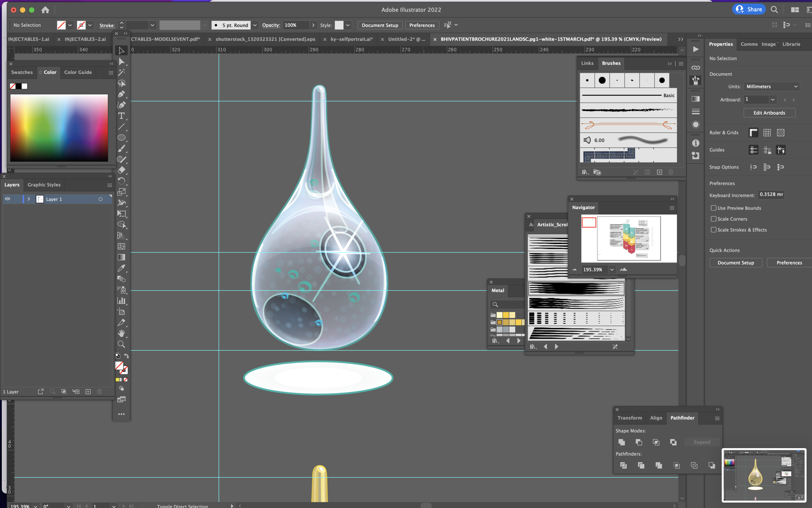The image size is (812, 508).
Task: Enable Use Preview Bounds checkbox
Action: pyautogui.click(x=714, y=208)
